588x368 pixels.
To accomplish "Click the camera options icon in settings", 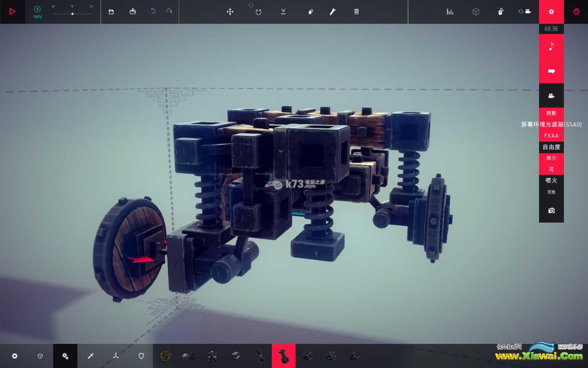I will [x=551, y=96].
